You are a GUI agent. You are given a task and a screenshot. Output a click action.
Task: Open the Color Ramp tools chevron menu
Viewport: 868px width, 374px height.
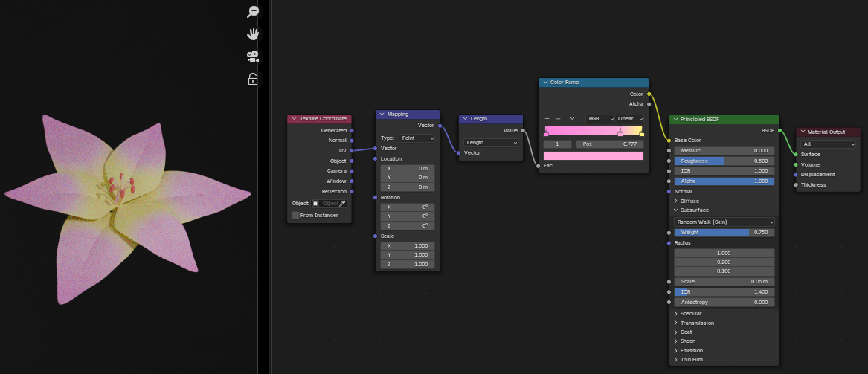click(572, 118)
